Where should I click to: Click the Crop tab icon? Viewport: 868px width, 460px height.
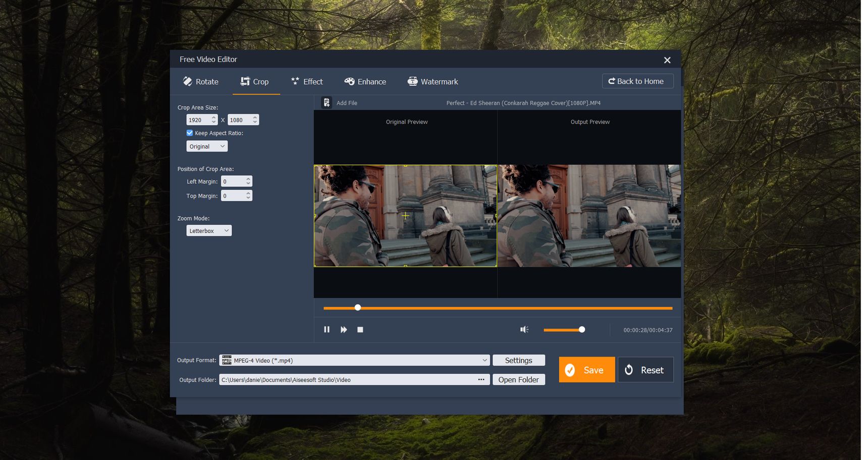[245, 81]
